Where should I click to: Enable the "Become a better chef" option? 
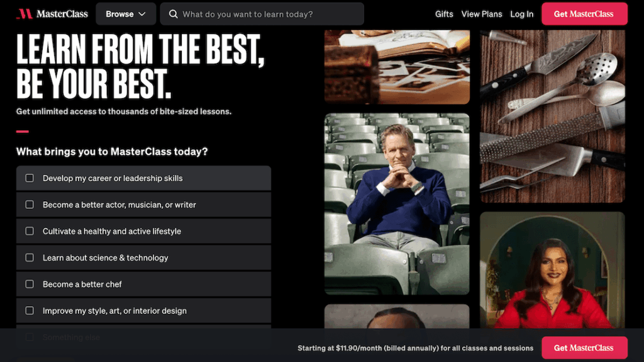coord(30,284)
